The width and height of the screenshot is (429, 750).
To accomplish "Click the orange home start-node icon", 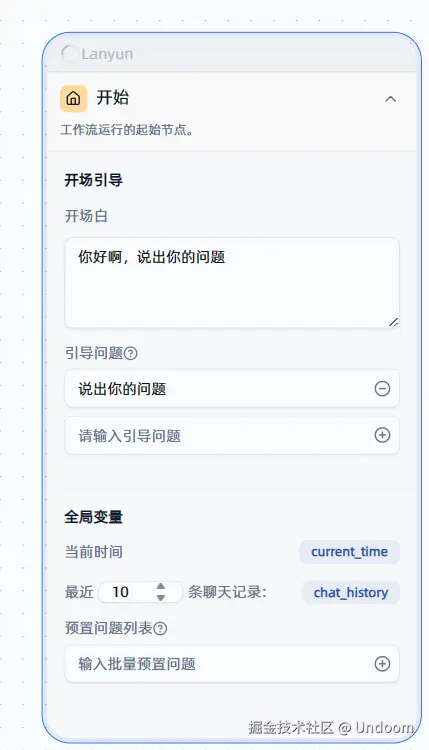I will click(73, 99).
